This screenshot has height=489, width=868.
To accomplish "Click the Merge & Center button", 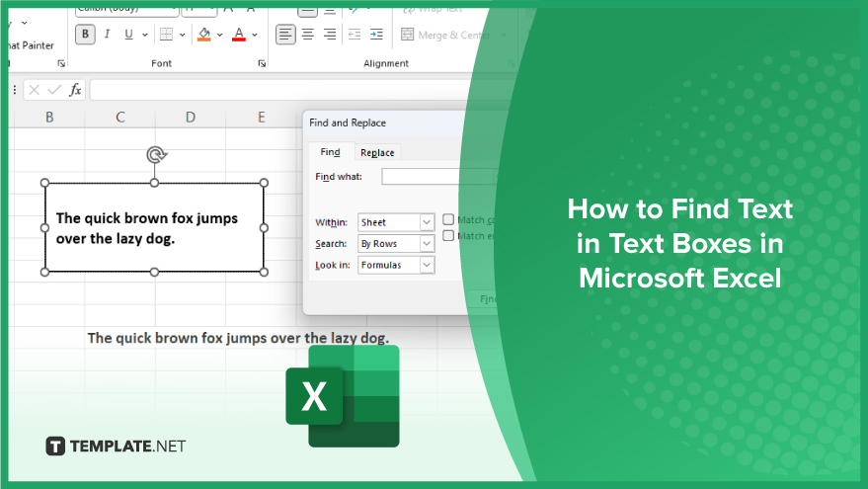I will click(445, 35).
